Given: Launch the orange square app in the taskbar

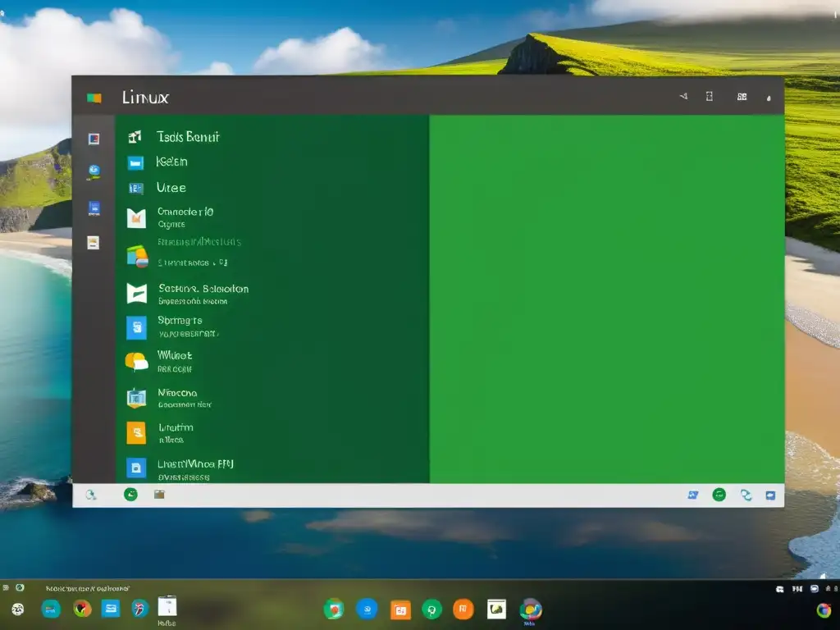Looking at the screenshot, I should [x=400, y=609].
